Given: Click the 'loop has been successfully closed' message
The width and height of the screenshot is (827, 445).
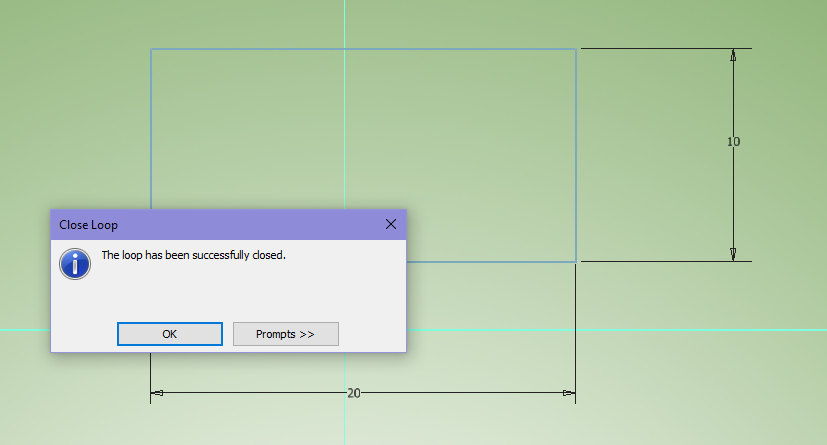Looking at the screenshot, I should point(194,255).
